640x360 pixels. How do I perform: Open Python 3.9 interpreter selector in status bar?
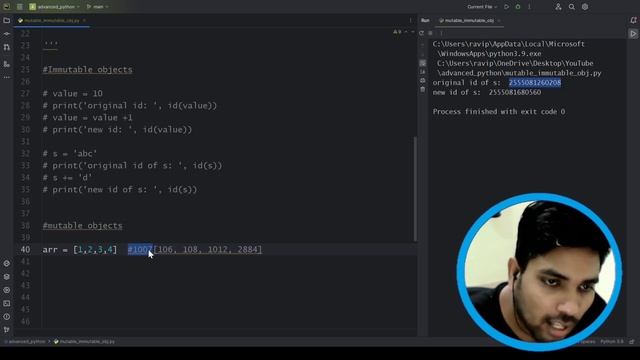[612, 341]
